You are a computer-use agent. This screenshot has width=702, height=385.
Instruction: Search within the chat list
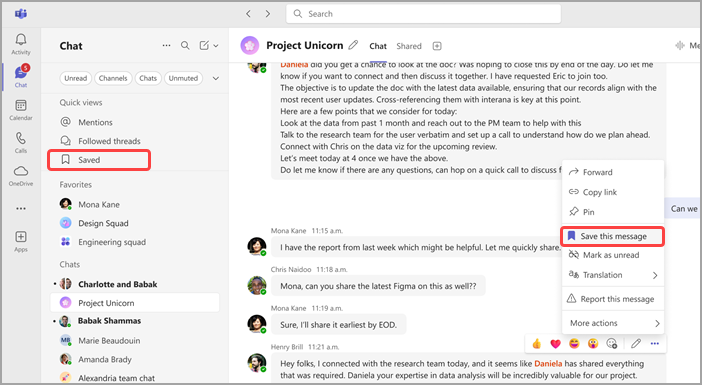pyautogui.click(x=185, y=46)
